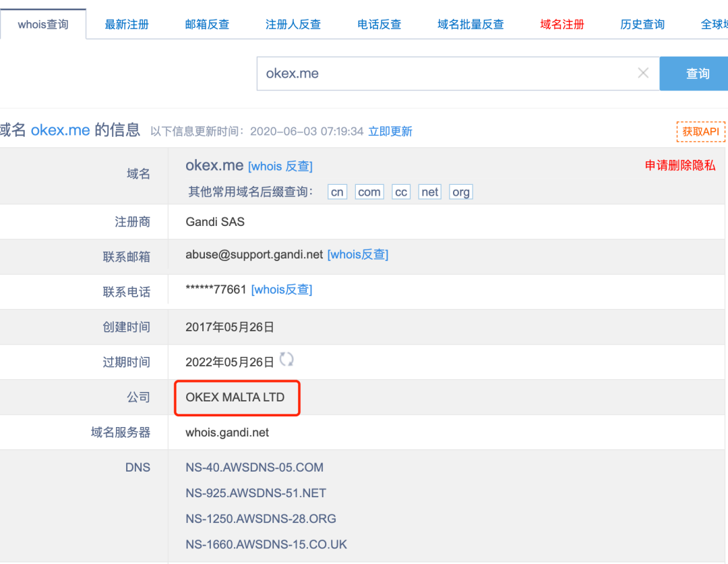The width and height of the screenshot is (728, 564).
Task: Select the org domain suffix
Action: 461,192
